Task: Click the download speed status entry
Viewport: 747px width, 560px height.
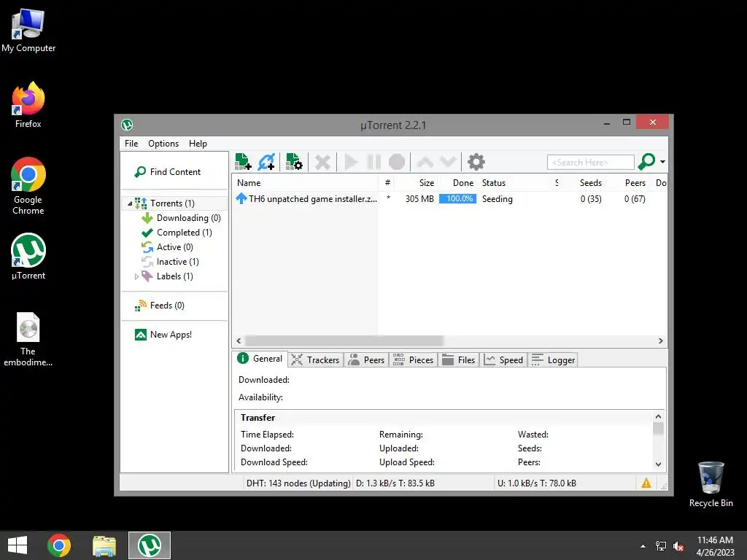Action: [x=395, y=483]
